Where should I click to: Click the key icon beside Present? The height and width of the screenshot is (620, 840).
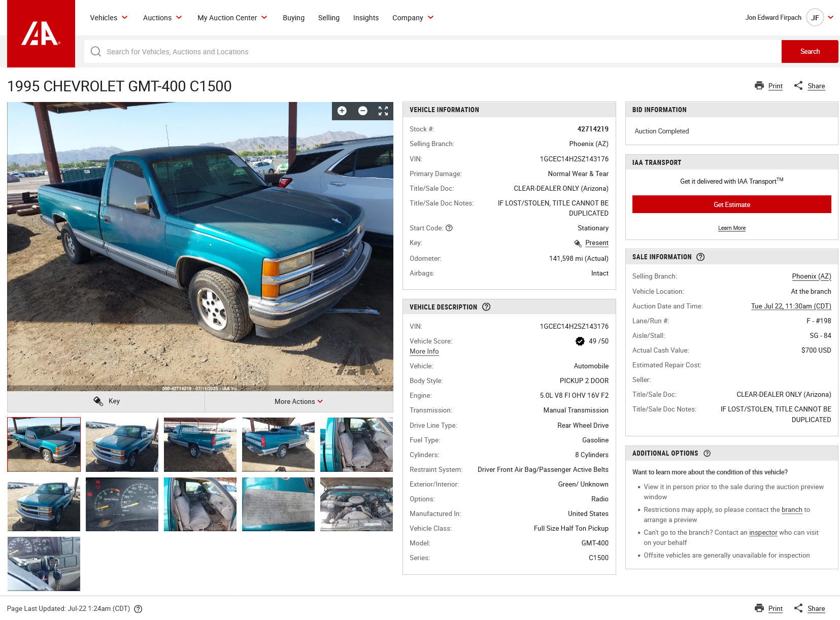click(x=578, y=243)
